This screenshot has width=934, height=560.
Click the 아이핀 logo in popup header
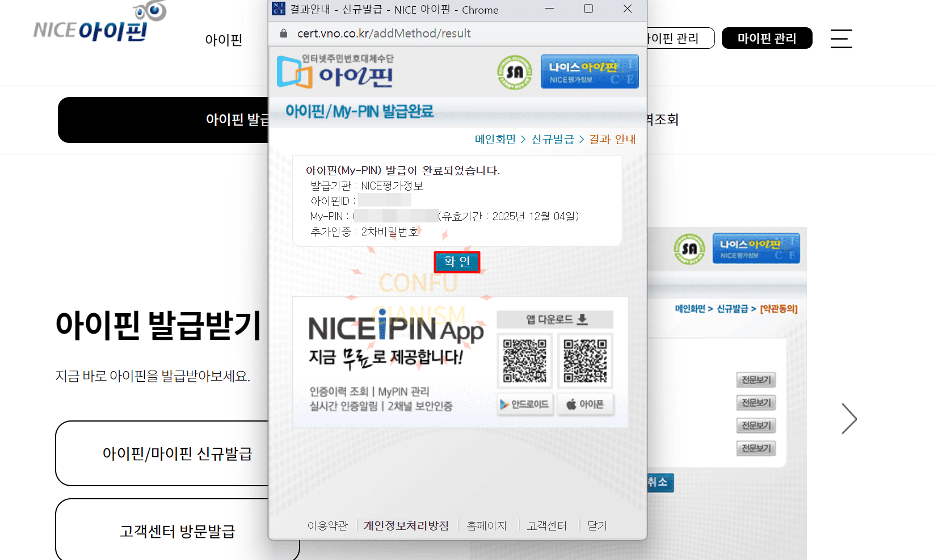tap(335, 71)
